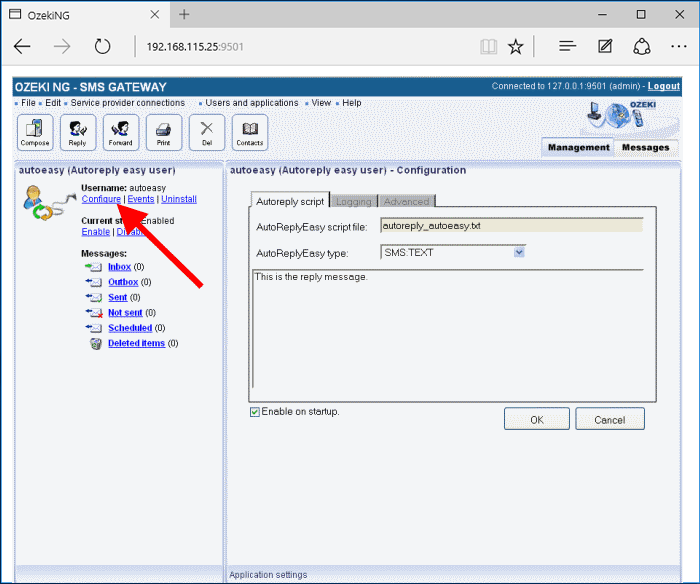Click the Print toolbar icon

pyautogui.click(x=164, y=132)
